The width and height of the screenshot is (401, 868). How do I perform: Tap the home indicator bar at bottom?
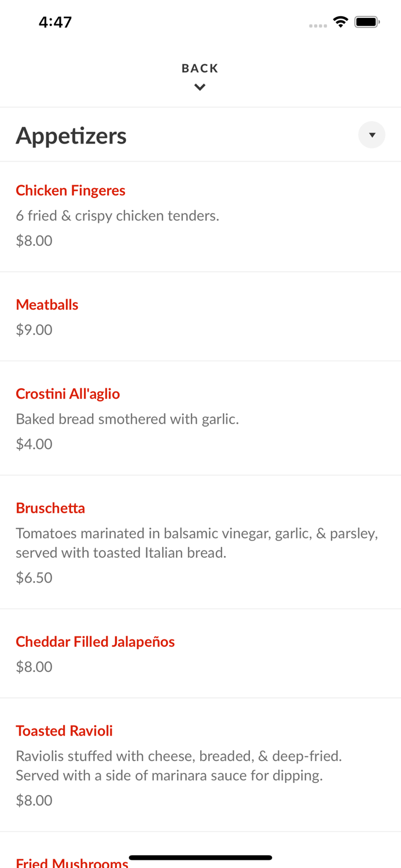click(x=200, y=857)
